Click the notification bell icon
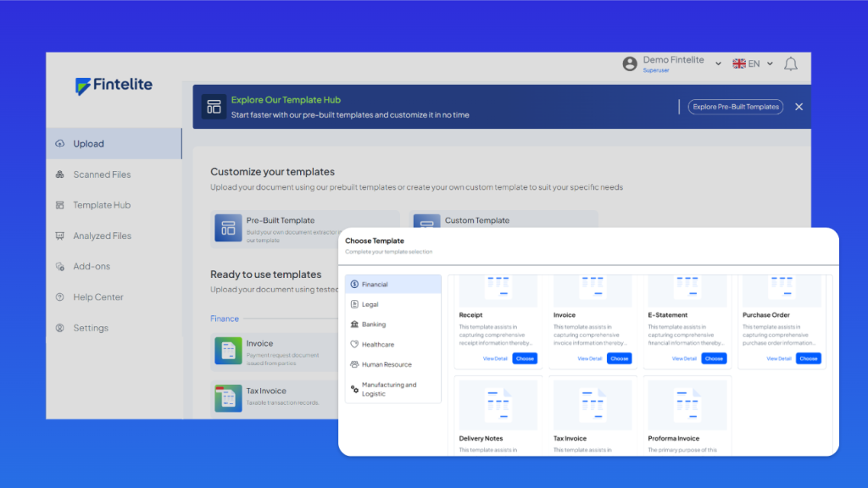Image resolution: width=868 pixels, height=488 pixels. tap(790, 64)
